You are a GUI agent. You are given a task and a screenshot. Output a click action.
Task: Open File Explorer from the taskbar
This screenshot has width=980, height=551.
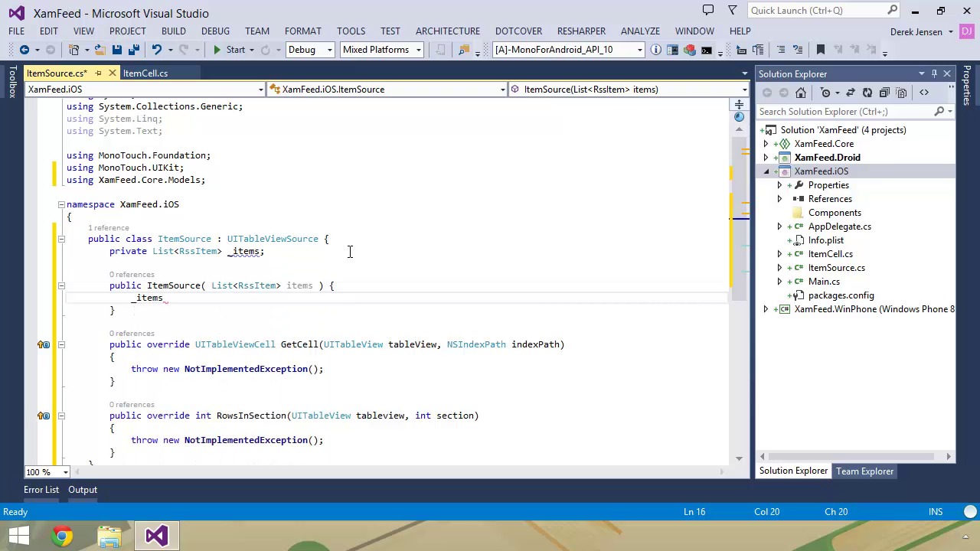click(x=109, y=536)
